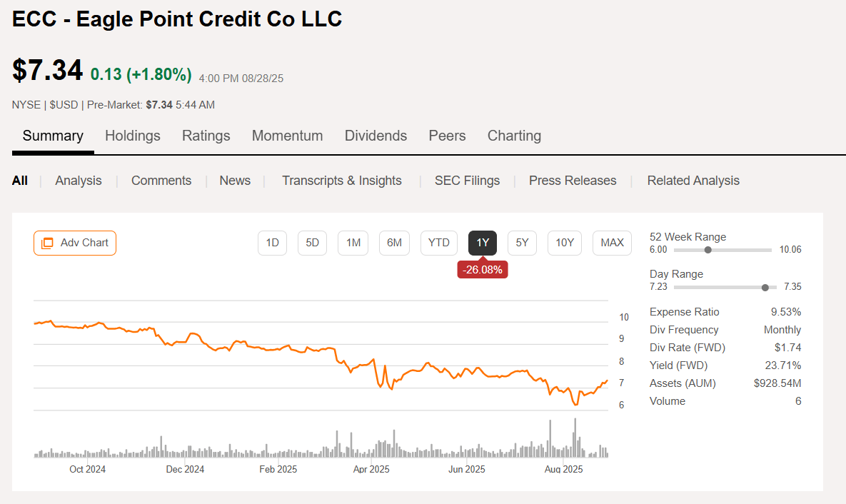
Task: Open the SEC Filings section
Action: 467,181
